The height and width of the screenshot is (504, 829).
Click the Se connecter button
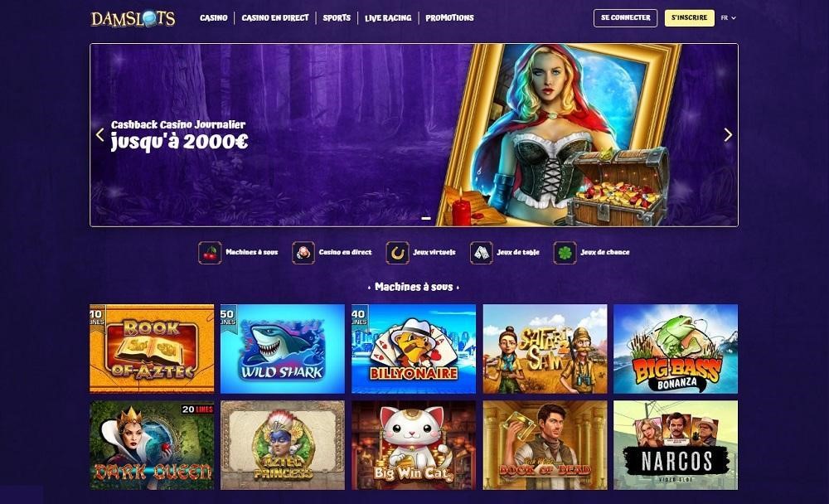coord(625,18)
